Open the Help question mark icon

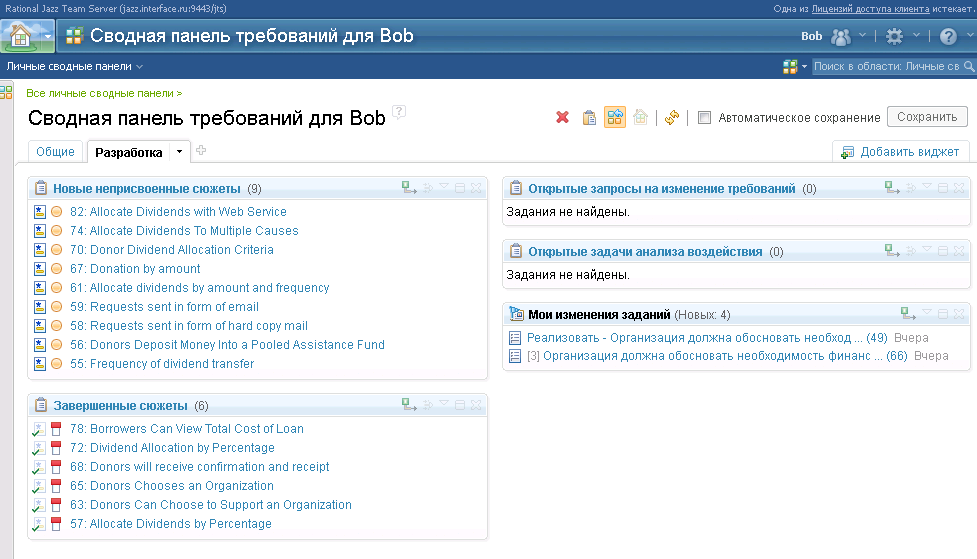point(948,37)
